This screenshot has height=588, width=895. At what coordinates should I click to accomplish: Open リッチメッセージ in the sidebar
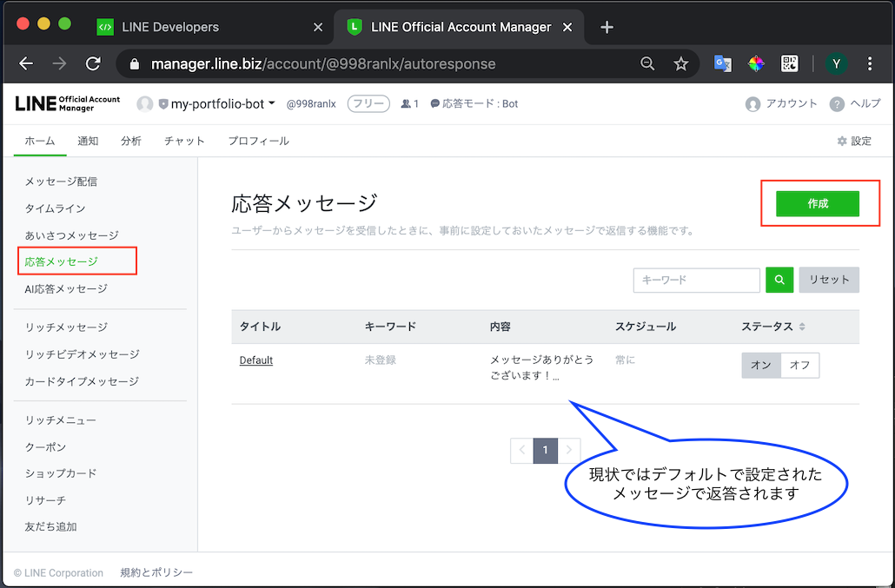coord(66,327)
